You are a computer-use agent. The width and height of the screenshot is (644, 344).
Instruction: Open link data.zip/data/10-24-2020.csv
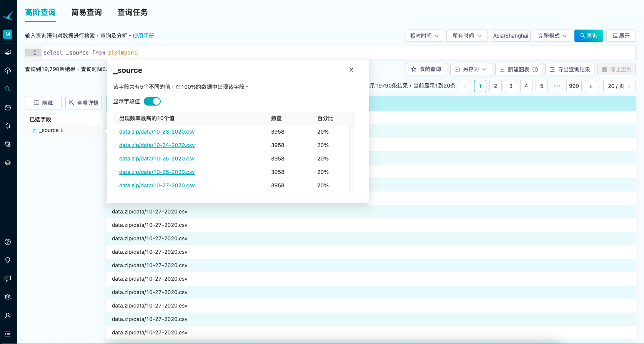click(157, 145)
